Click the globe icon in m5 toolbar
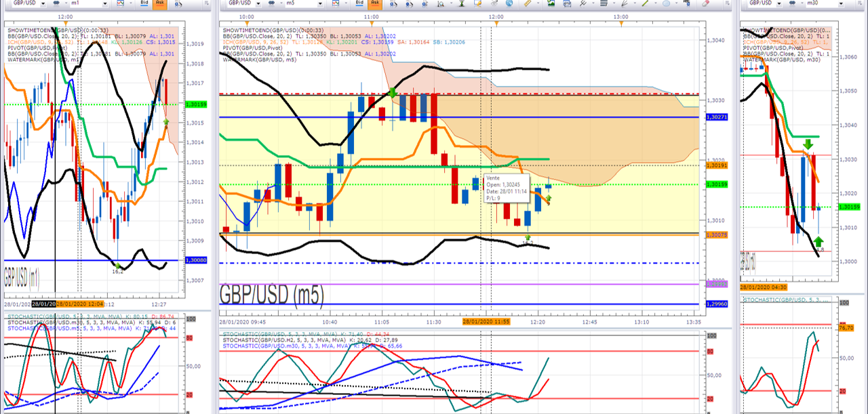Viewport: 868px width, 414px height. (509, 3)
